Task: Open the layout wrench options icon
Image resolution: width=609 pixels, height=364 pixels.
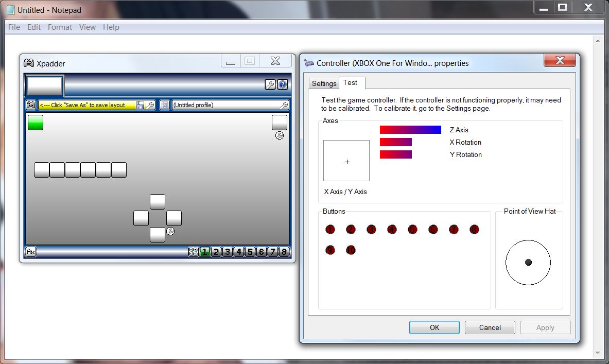Action: (150, 105)
